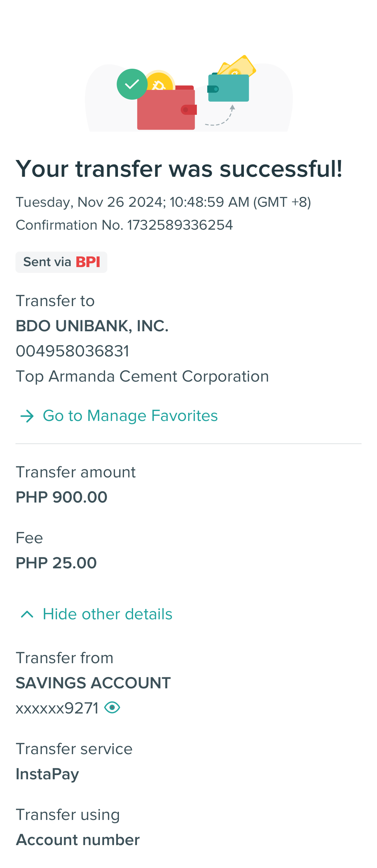Click the Hide other details text
Viewport: 377px width, 868px height.
(107, 614)
